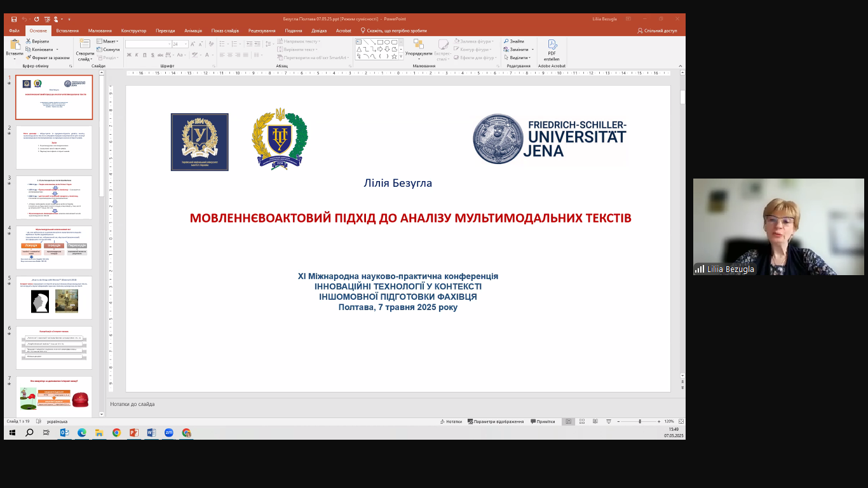Cut selection with Вирізати
868x488 pixels.
click(x=37, y=41)
